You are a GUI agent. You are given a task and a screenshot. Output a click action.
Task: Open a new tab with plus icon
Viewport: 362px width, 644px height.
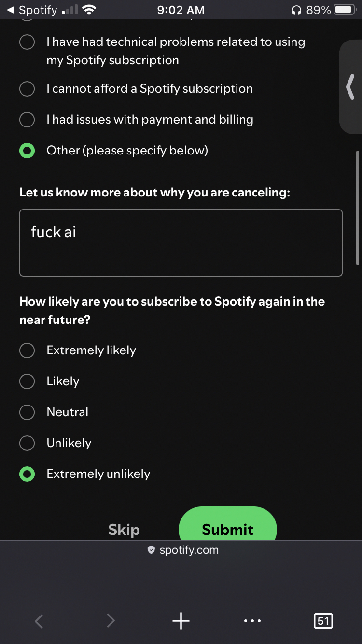[181, 621]
